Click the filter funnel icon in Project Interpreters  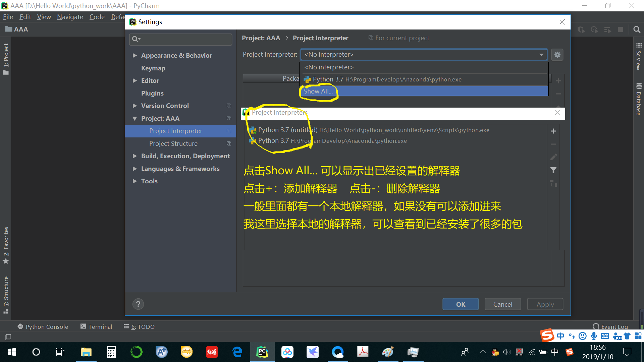(553, 170)
